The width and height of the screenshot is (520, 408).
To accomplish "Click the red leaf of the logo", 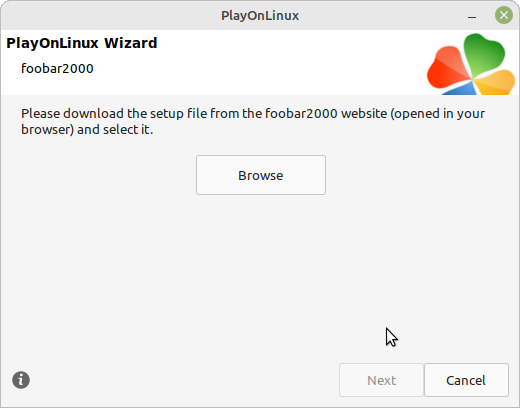I will point(447,68).
